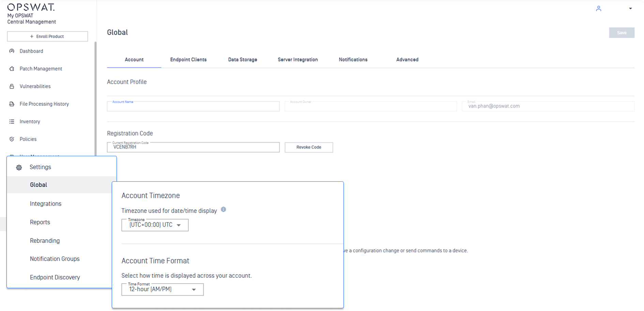Click the Policies shield icon
This screenshot has height=311, width=644.
12,139
